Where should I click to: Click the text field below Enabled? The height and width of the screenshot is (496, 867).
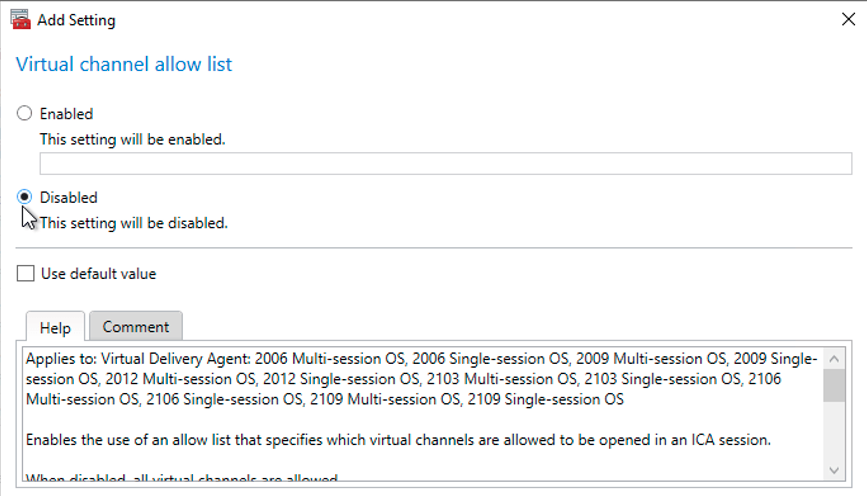pyautogui.click(x=445, y=164)
